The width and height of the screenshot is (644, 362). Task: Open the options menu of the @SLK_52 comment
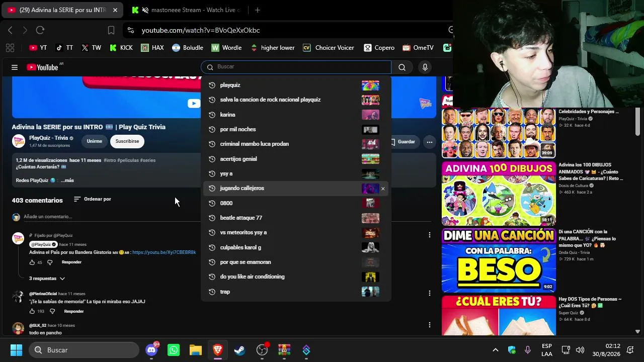[429, 325]
